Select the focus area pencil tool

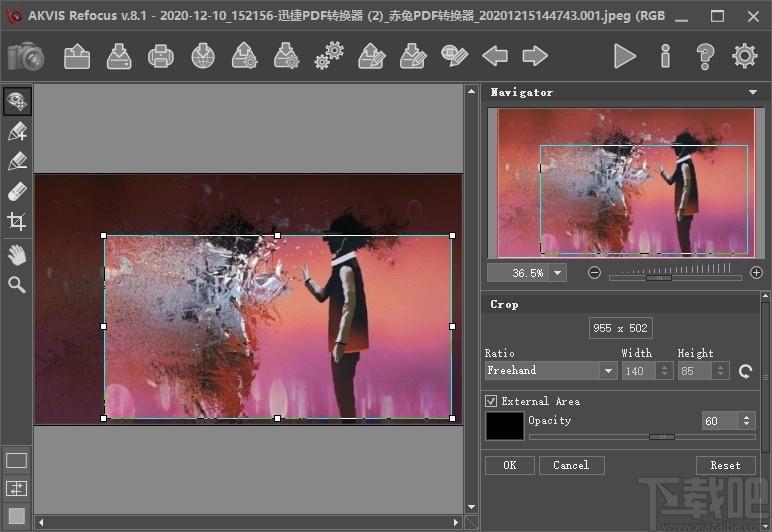click(x=17, y=132)
